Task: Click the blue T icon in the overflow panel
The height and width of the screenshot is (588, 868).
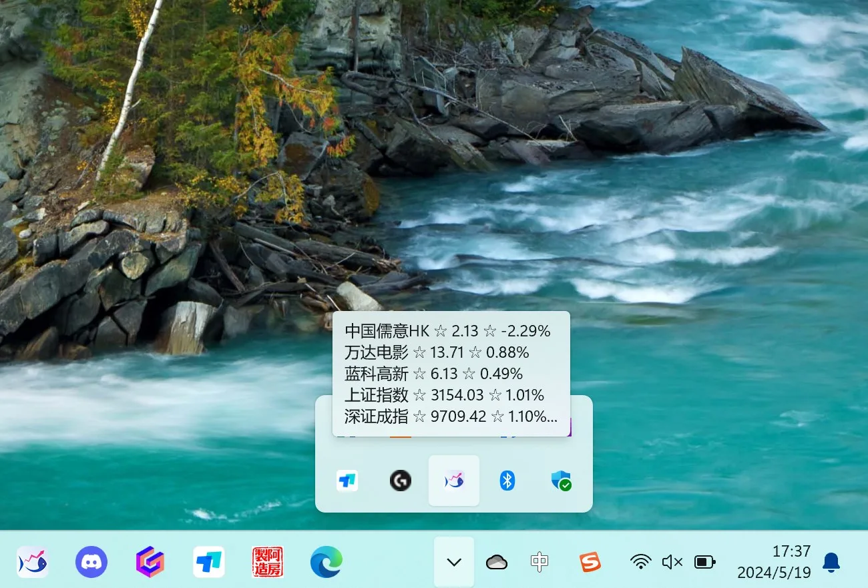Action: 347,481
